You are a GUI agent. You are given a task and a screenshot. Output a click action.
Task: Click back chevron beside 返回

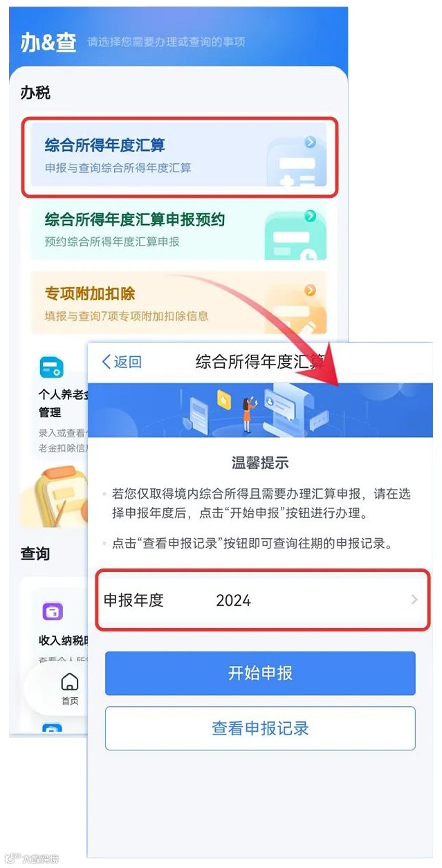pyautogui.click(x=106, y=361)
